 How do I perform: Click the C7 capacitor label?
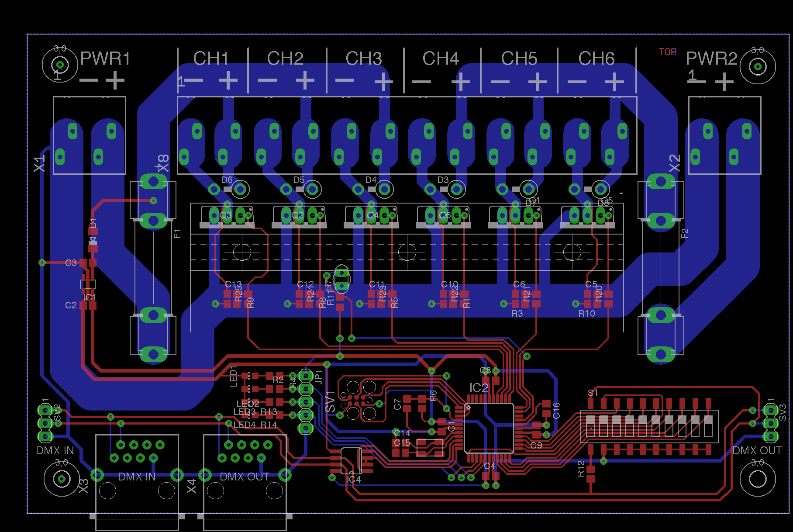[x=397, y=404]
